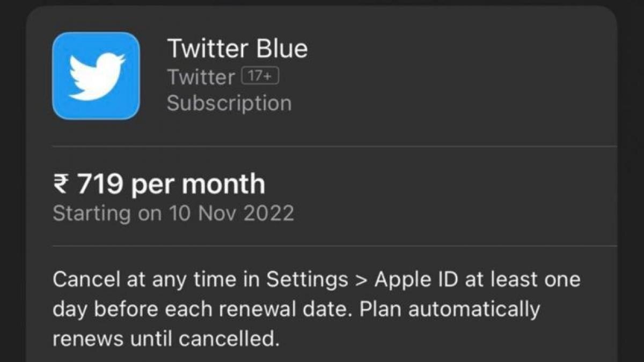
Task: Click 'day before each renewal date' text
Action: pos(201,309)
